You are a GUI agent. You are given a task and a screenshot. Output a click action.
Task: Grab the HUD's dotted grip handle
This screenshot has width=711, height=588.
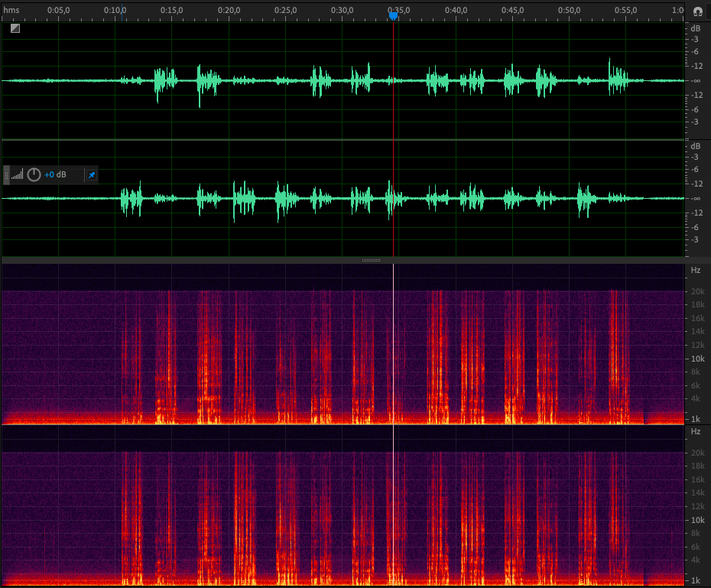click(7, 175)
